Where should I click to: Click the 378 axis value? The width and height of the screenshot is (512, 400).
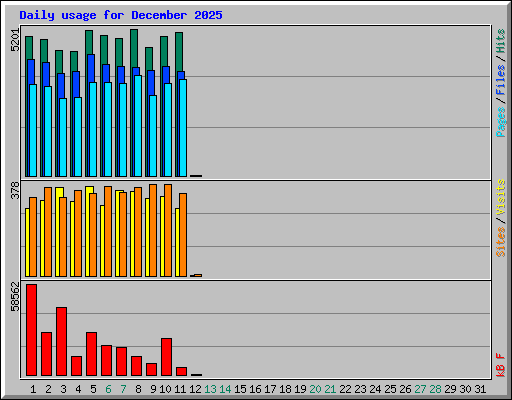(x=15, y=190)
